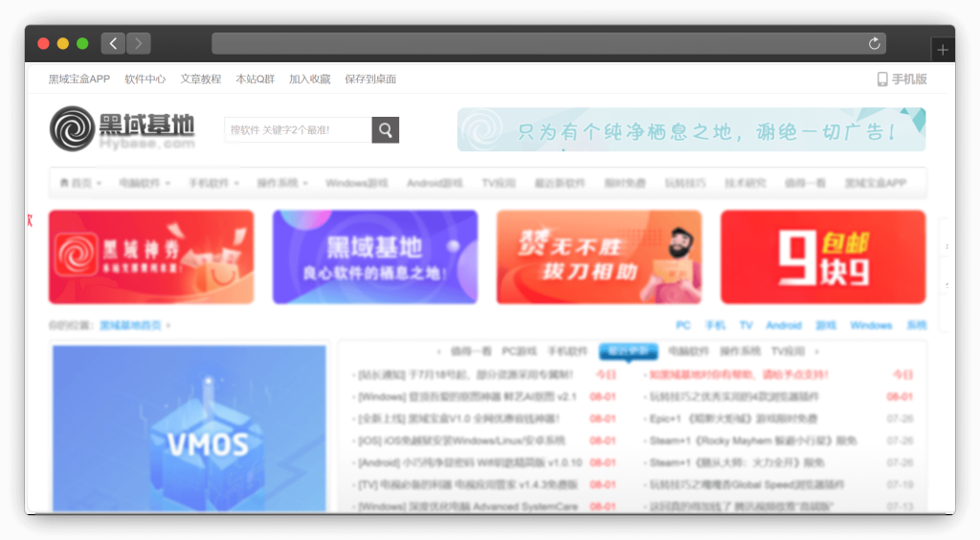Click 黑域基地首页 breadcrumb link
980x540 pixels.
[x=130, y=325]
